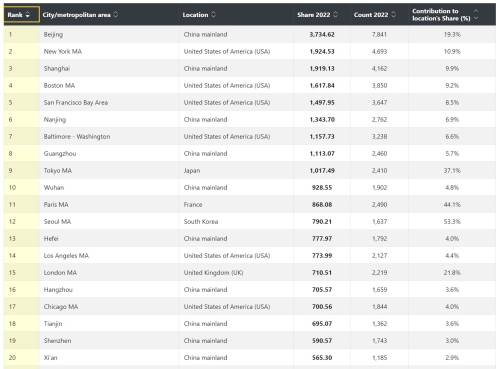
Task: Select the Shanghai row name
Action: (x=57, y=69)
